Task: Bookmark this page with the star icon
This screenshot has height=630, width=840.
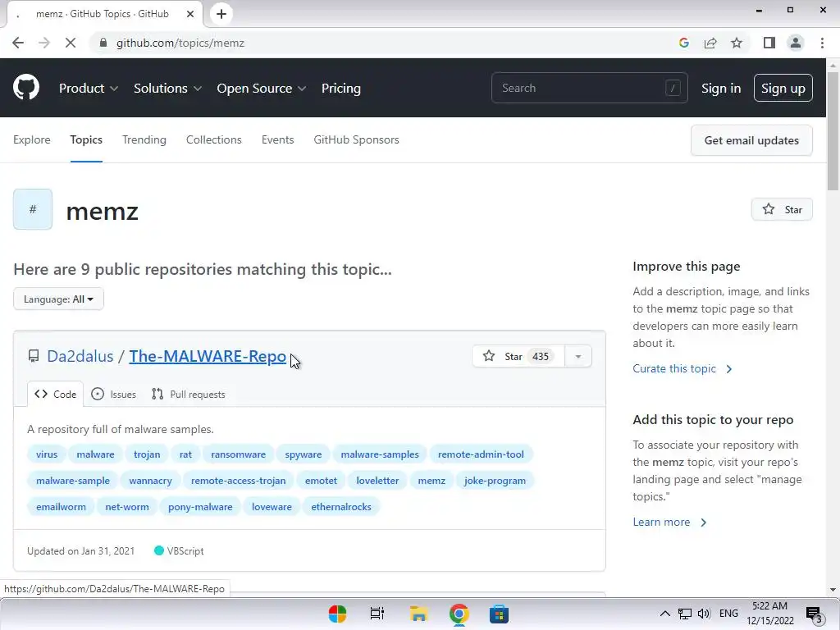Action: coord(737,43)
